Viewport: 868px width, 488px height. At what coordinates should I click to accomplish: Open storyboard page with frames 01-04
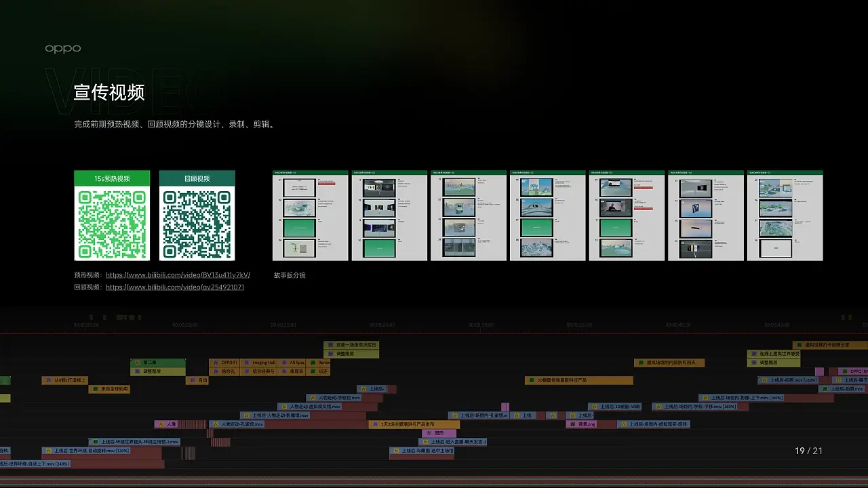pyautogui.click(x=311, y=216)
